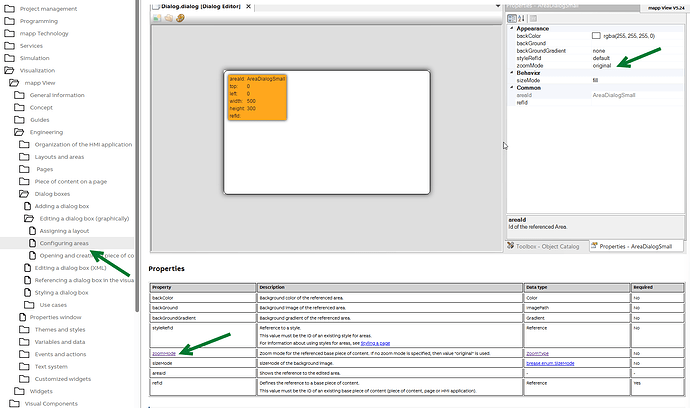Screen dimensions: 690x408
Task: Collapse the Appearance property category
Action: click(x=512, y=28)
